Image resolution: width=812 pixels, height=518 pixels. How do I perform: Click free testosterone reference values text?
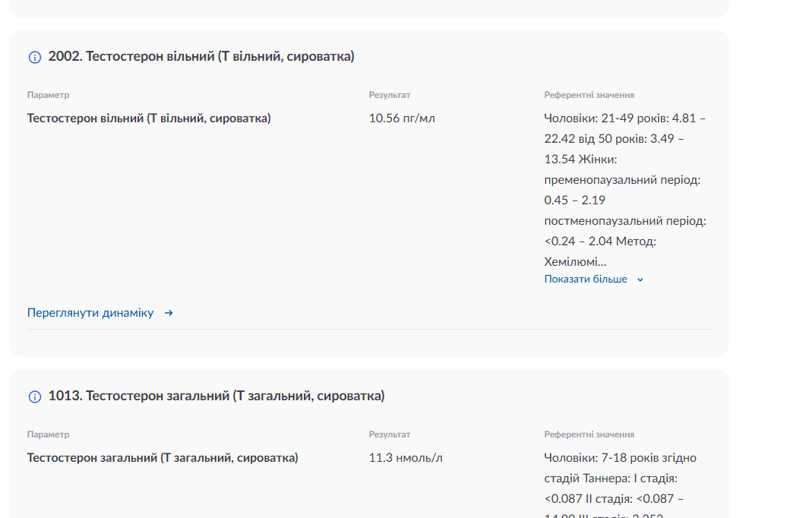(626, 190)
